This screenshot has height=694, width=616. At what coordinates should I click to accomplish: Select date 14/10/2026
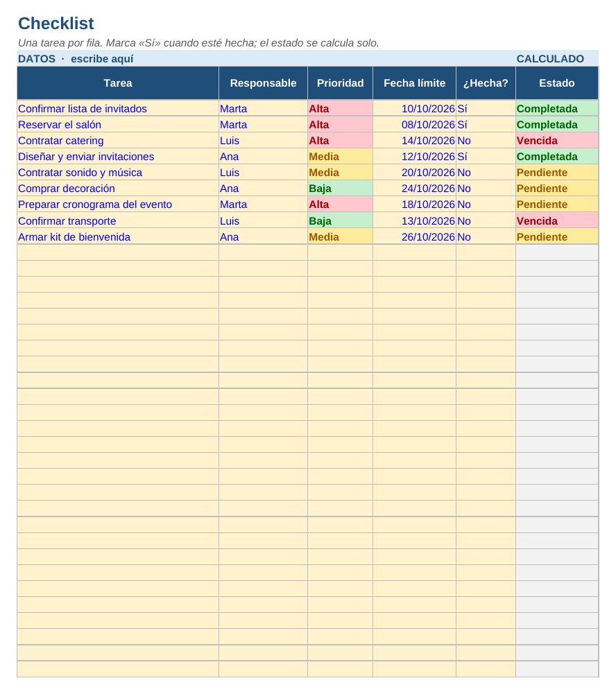(415, 140)
